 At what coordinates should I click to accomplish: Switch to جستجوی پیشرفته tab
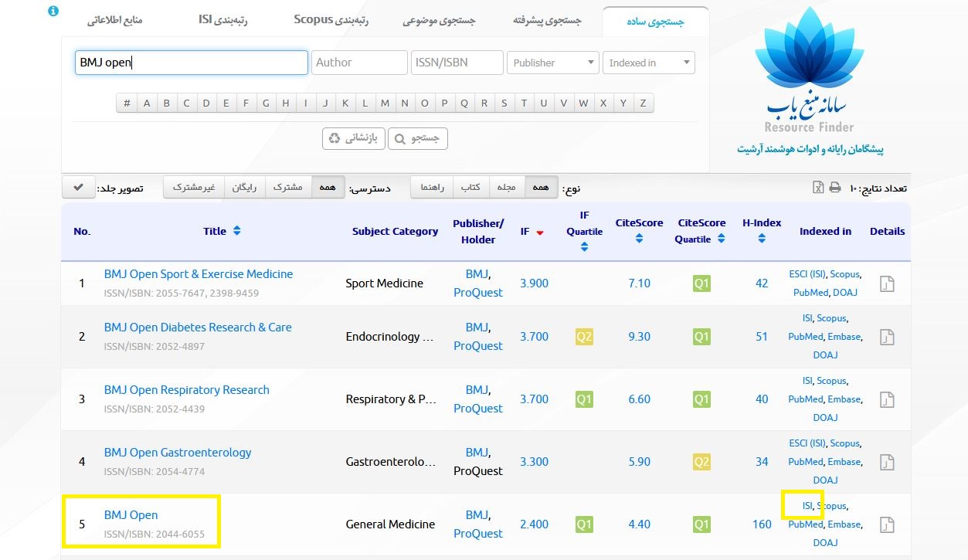pos(548,21)
